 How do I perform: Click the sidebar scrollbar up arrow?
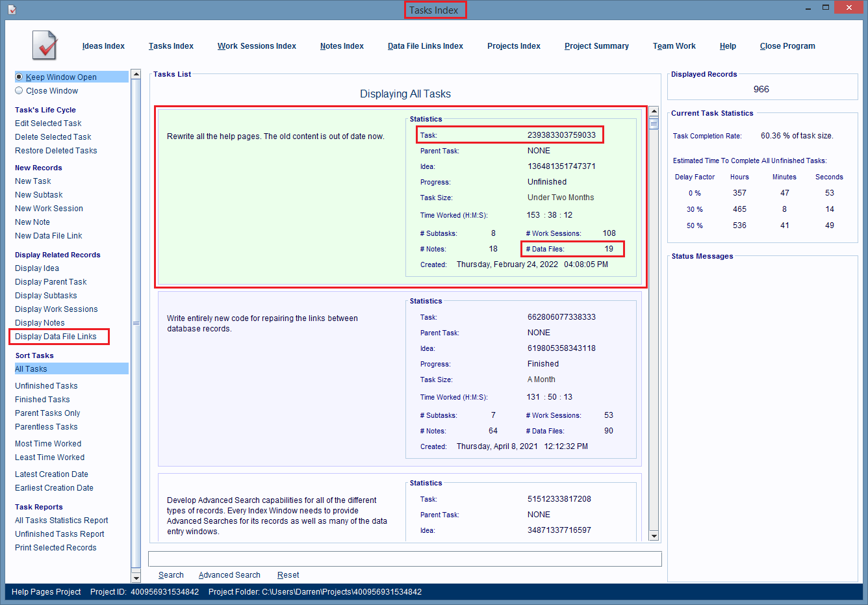click(x=136, y=74)
